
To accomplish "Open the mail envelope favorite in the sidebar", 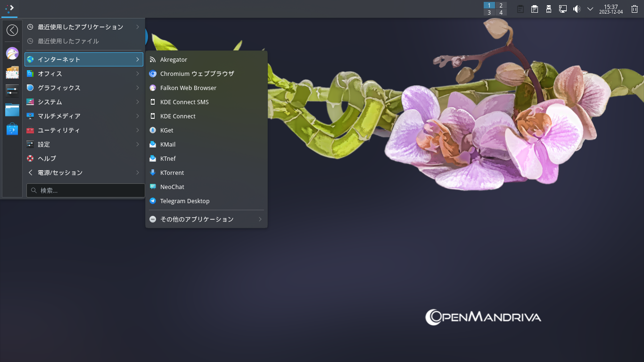I will 12,72.
